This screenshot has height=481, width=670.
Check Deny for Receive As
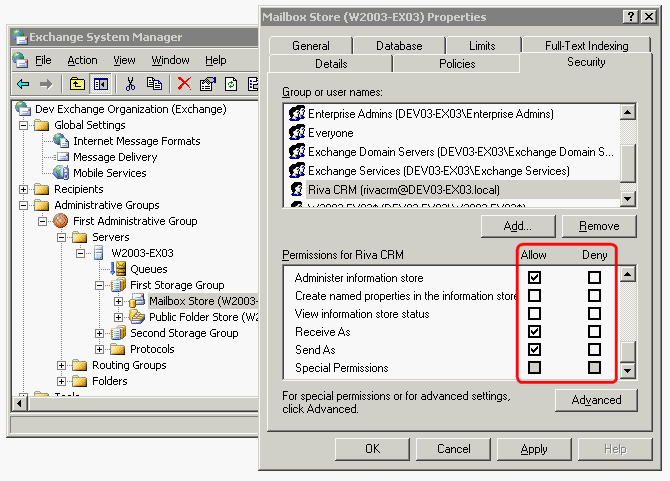click(594, 331)
